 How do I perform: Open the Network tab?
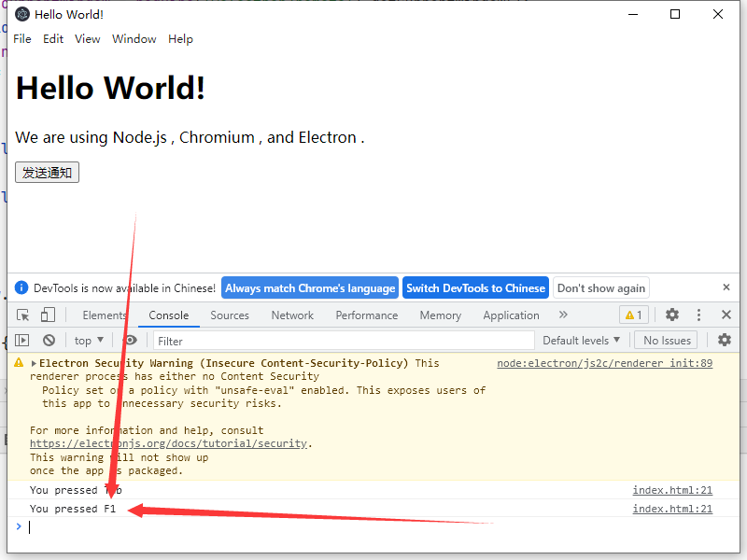pyautogui.click(x=292, y=315)
